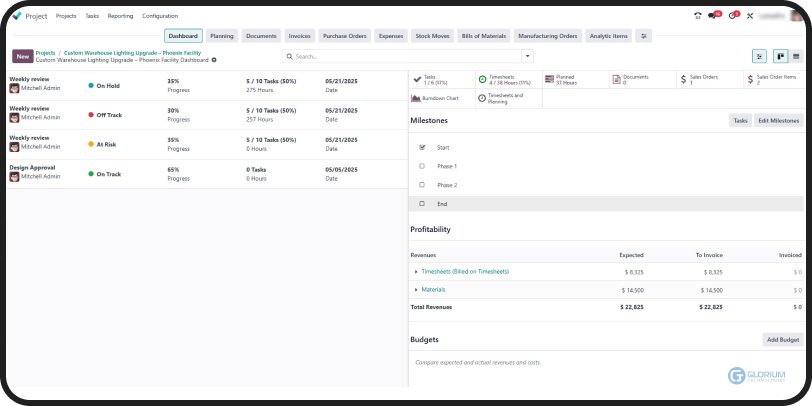This screenshot has width=812, height=406.
Task: Switch to the Purchase Orders tab
Action: (344, 36)
